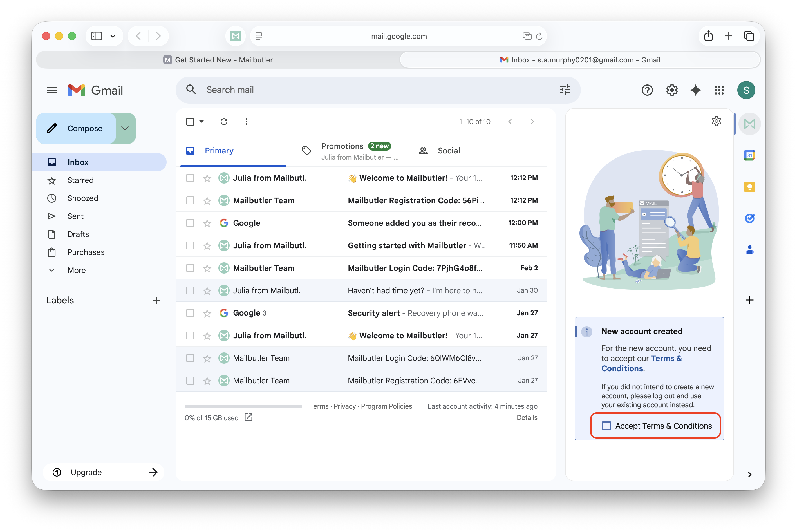Select the Getting started with Mailbutler checkbox
Screen dimensions: 797x532
pos(190,245)
